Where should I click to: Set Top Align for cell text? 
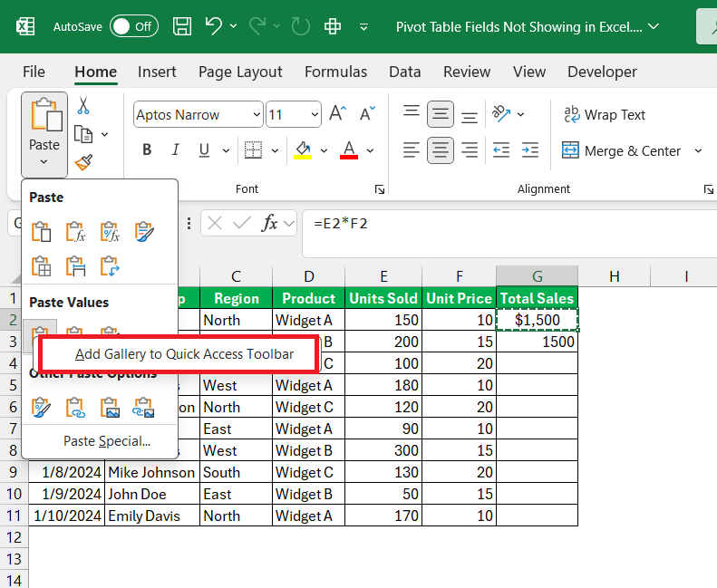tap(412, 113)
